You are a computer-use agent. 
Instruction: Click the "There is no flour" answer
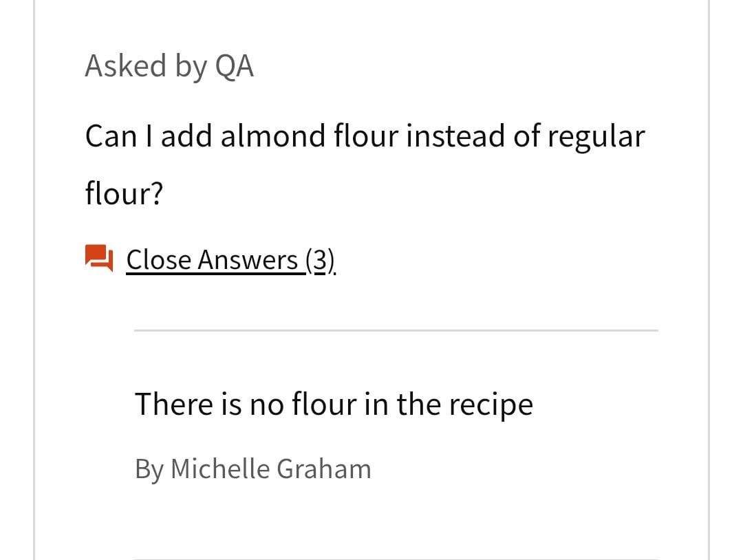pos(334,404)
